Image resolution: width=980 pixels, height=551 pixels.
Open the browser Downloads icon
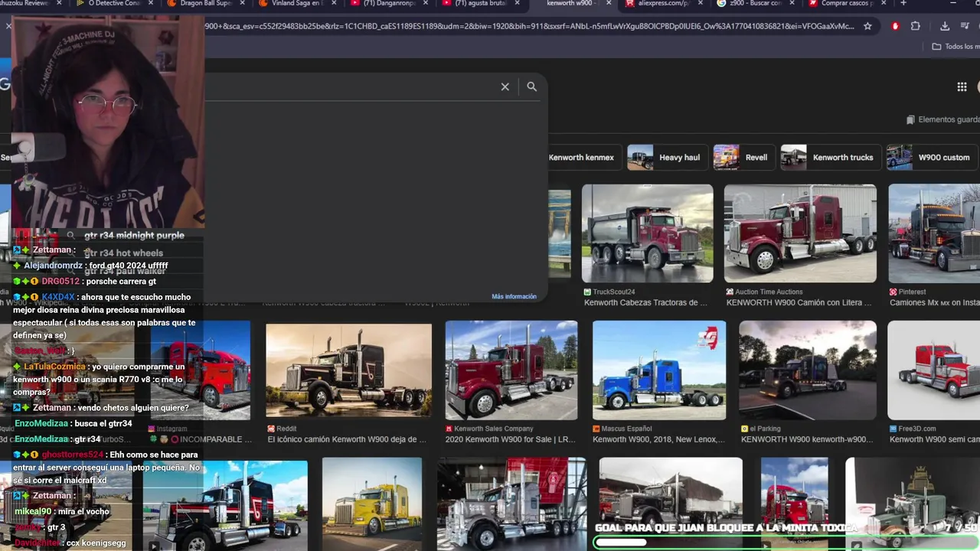[x=945, y=26]
